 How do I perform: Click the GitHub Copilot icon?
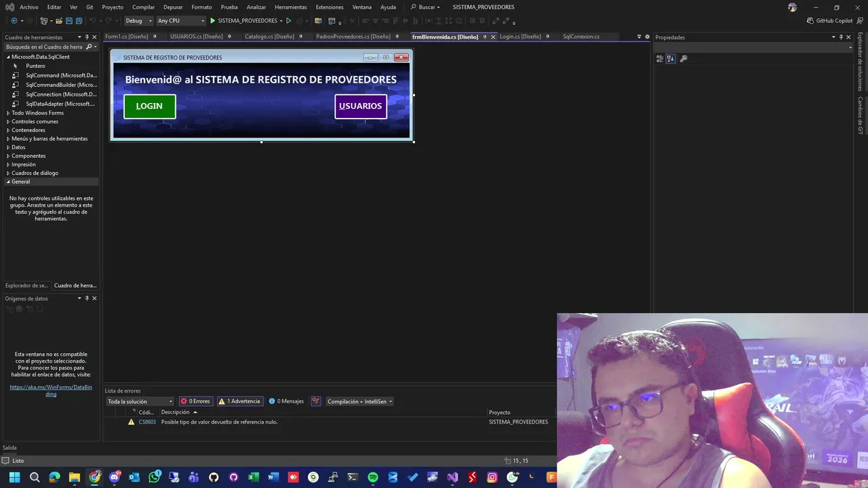coord(810,21)
